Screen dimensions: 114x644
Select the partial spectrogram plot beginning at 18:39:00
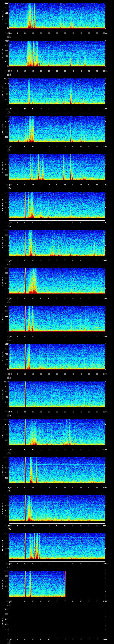point(37,584)
